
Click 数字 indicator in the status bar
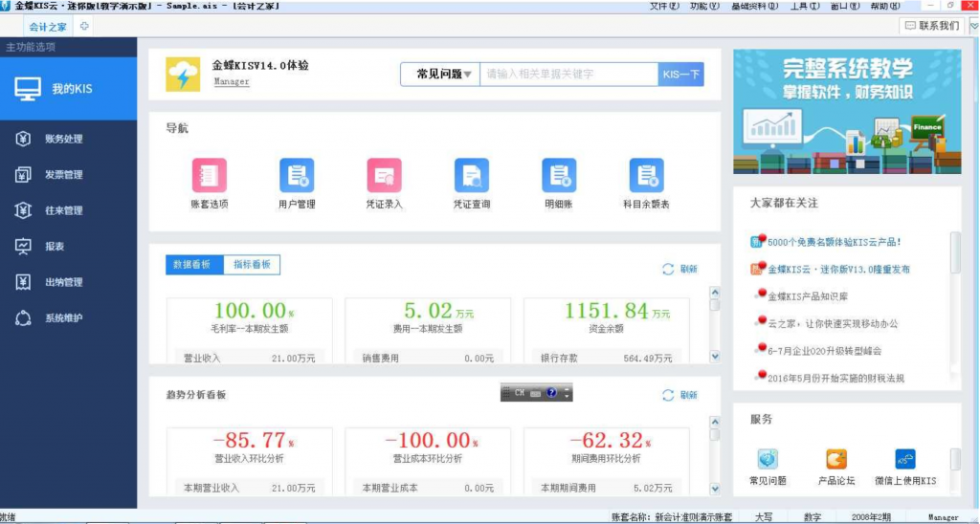click(x=812, y=517)
